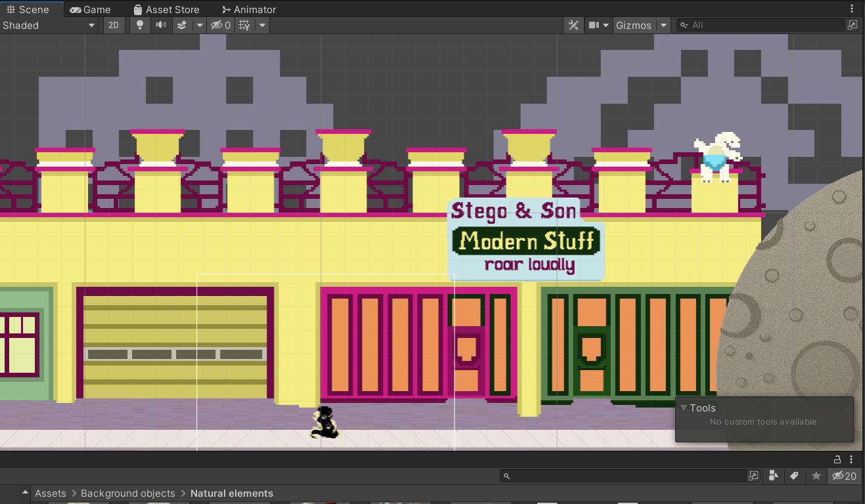Image resolution: width=865 pixels, height=504 pixels.
Task: Open the scene camera settings icon
Action: click(x=594, y=25)
